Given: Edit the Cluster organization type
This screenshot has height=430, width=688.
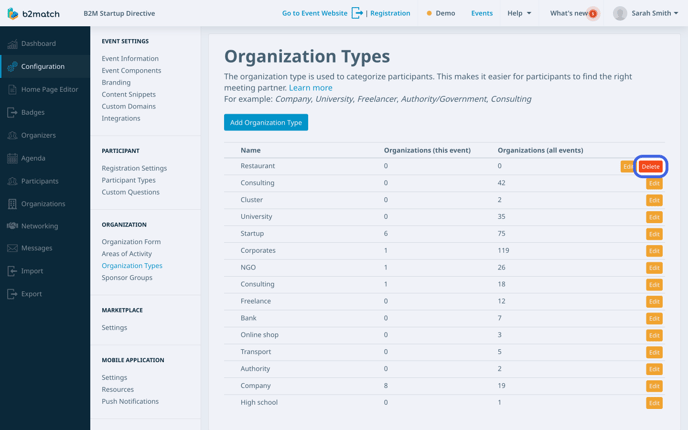Looking at the screenshot, I should 654,200.
